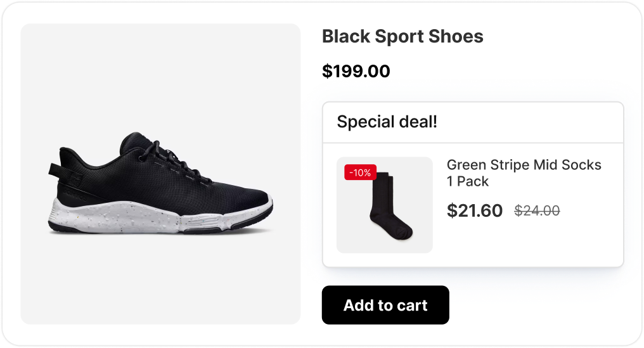Viewport: 644px width, 348px height.
Task: Click the heel pull tab on the shoe
Action: [x=55, y=171]
